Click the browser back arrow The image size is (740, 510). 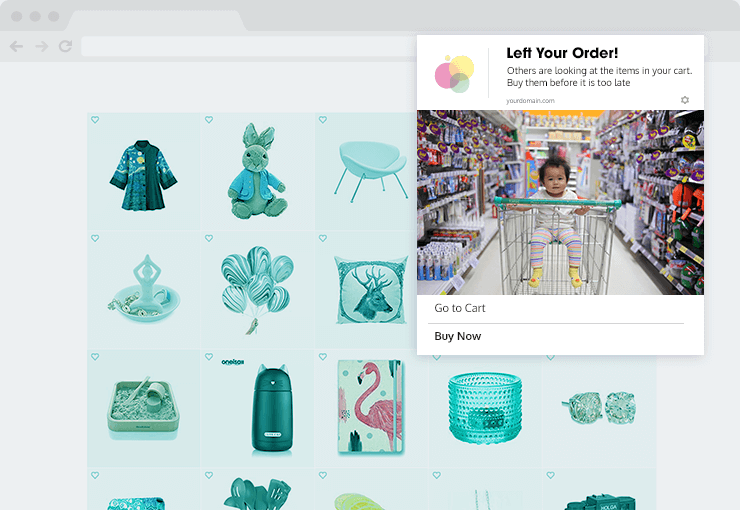tap(16, 46)
